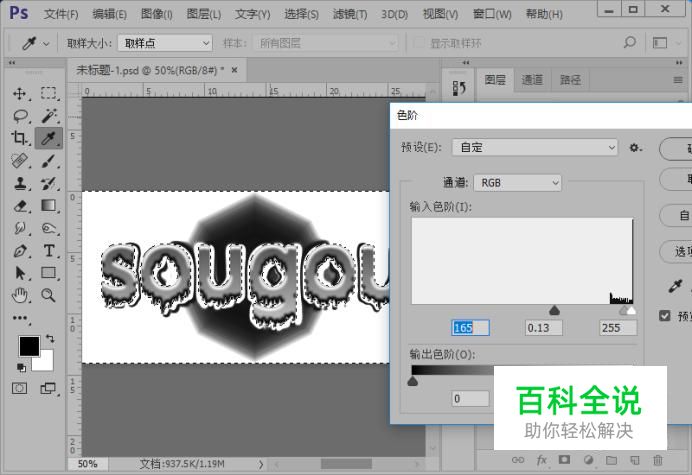
Task: Select the Zoom tool
Action: point(49,295)
